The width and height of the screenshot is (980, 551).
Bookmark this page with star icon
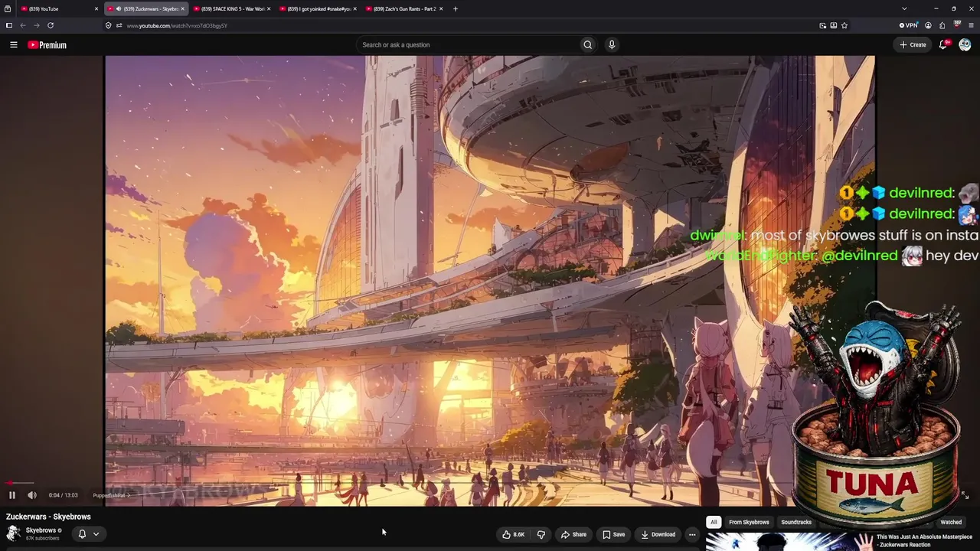click(844, 25)
